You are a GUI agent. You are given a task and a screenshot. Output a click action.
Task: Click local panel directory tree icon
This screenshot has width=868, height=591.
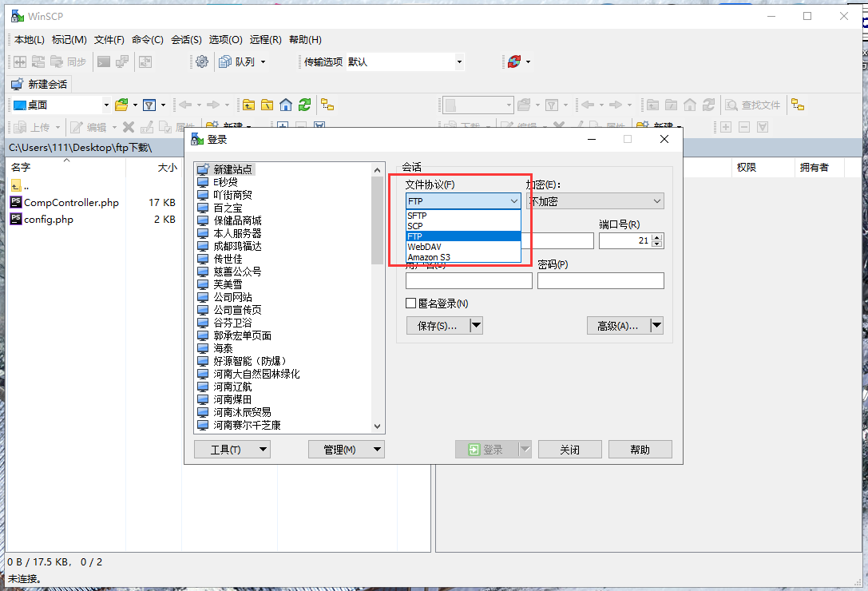point(327,105)
